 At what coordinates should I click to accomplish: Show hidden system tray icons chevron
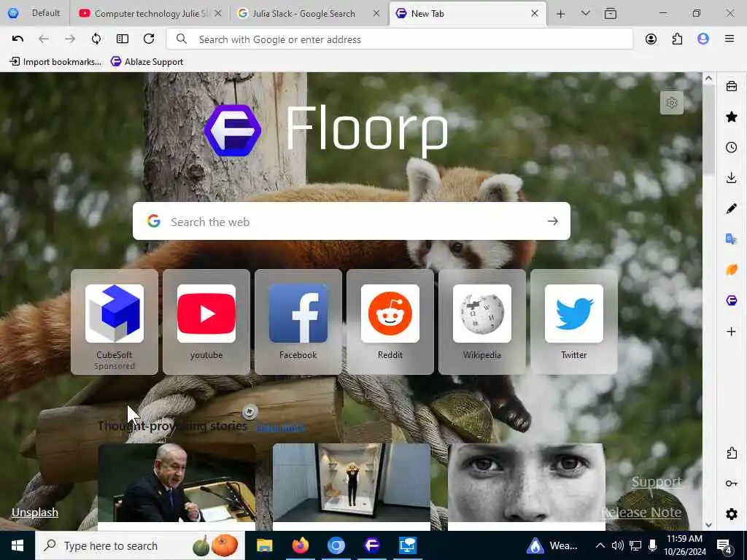point(600,545)
